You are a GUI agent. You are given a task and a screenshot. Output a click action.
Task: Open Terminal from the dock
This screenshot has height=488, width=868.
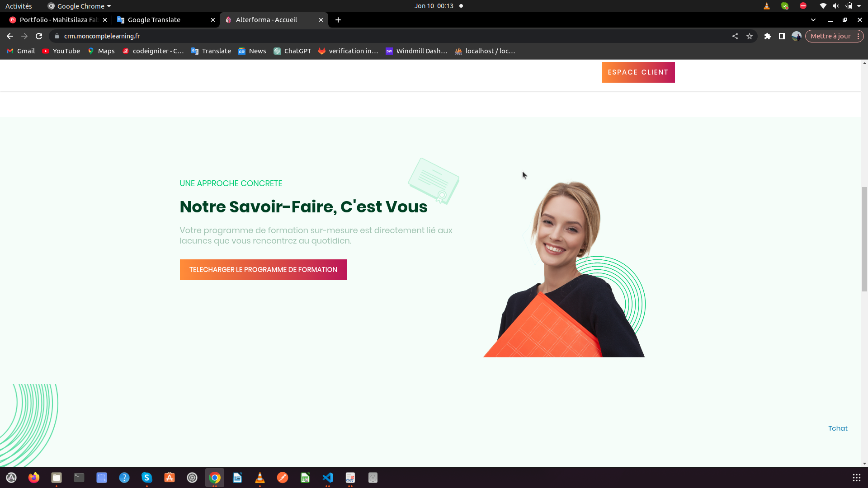(79, 478)
